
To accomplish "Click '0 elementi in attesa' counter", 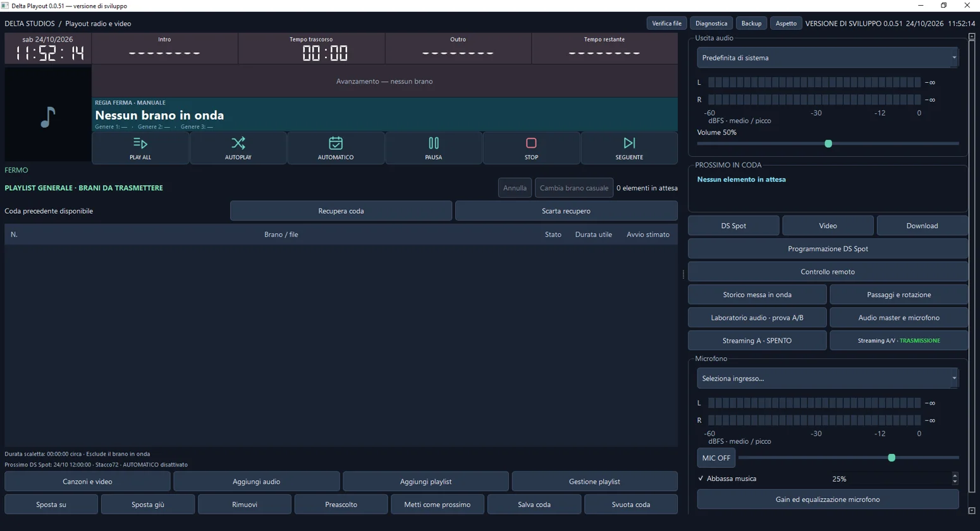I will tap(647, 188).
